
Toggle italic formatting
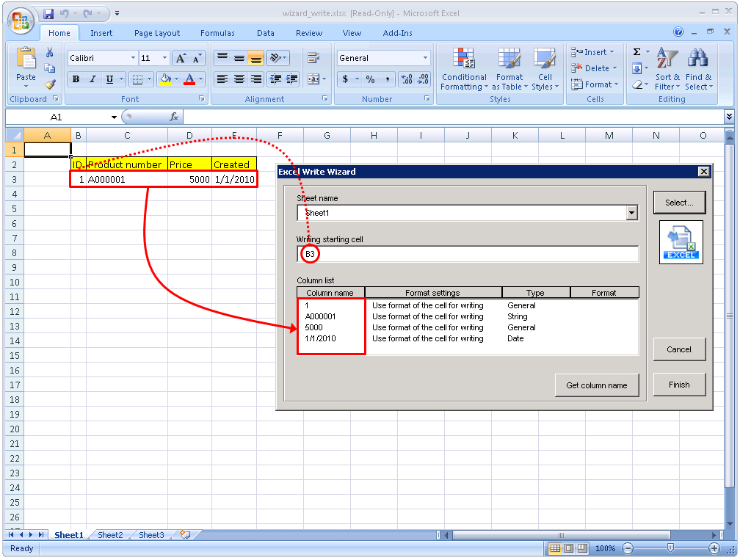pos(91,78)
